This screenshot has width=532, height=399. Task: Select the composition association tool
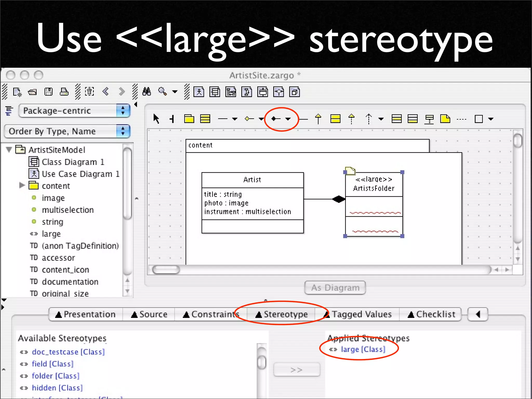click(x=276, y=119)
